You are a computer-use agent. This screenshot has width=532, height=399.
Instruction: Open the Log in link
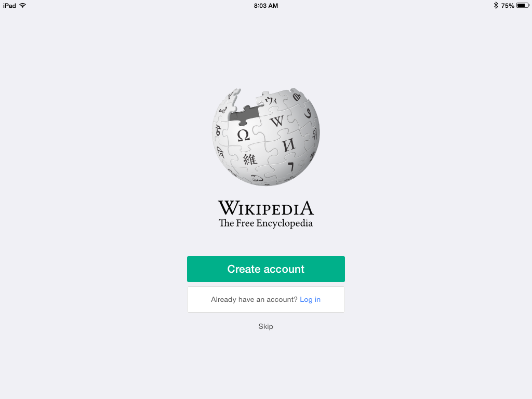pyautogui.click(x=310, y=300)
